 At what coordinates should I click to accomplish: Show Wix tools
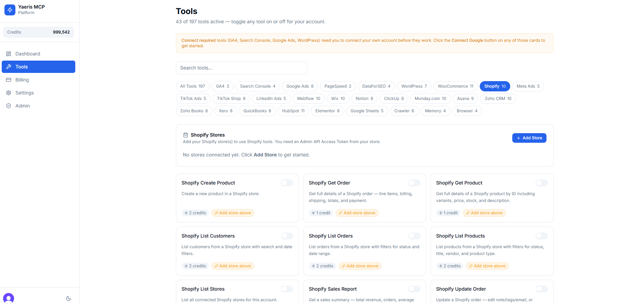pyautogui.click(x=338, y=99)
